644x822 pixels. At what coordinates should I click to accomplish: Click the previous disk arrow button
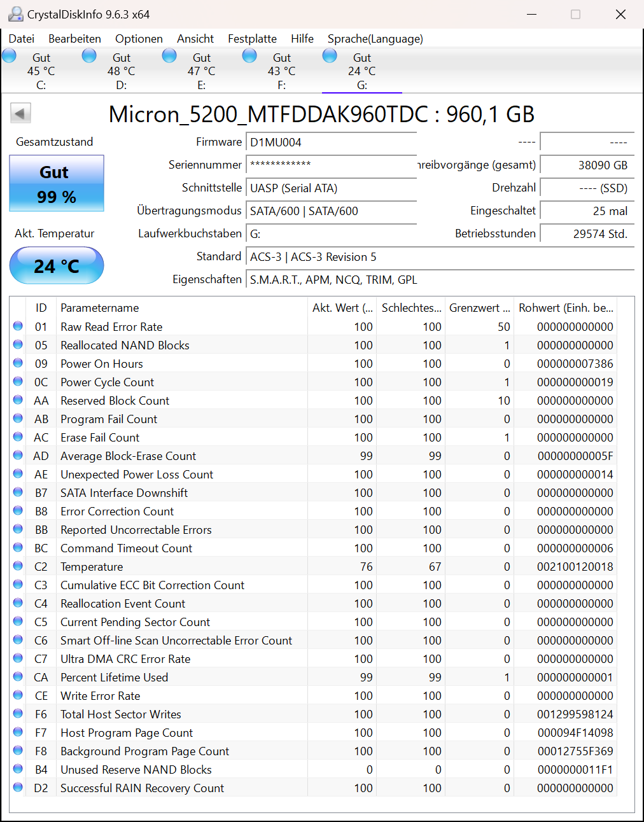coord(20,114)
